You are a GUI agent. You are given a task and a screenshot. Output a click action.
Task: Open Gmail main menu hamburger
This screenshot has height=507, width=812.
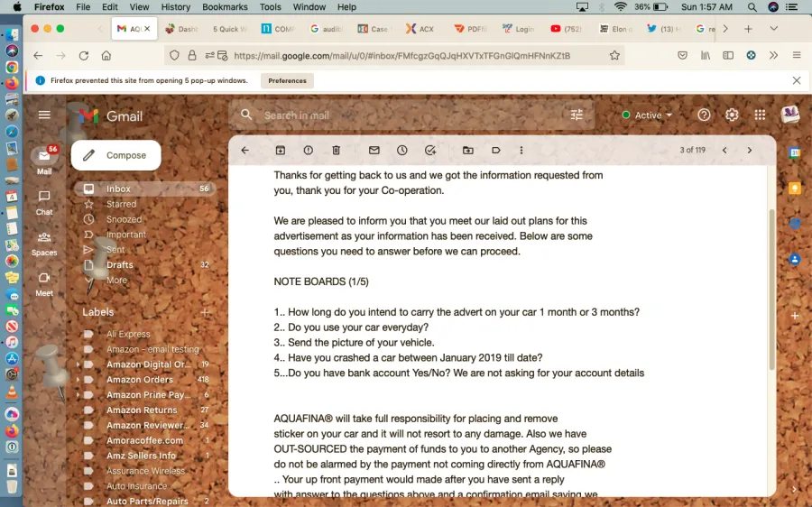coord(44,115)
